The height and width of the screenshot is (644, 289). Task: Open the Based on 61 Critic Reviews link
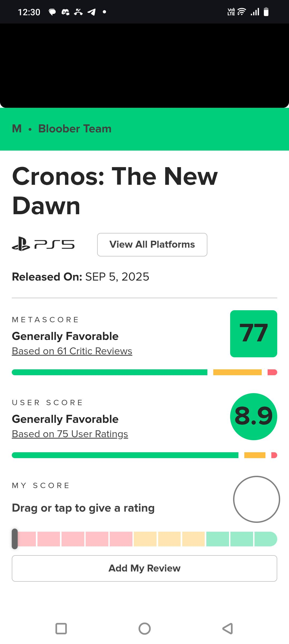(72, 351)
